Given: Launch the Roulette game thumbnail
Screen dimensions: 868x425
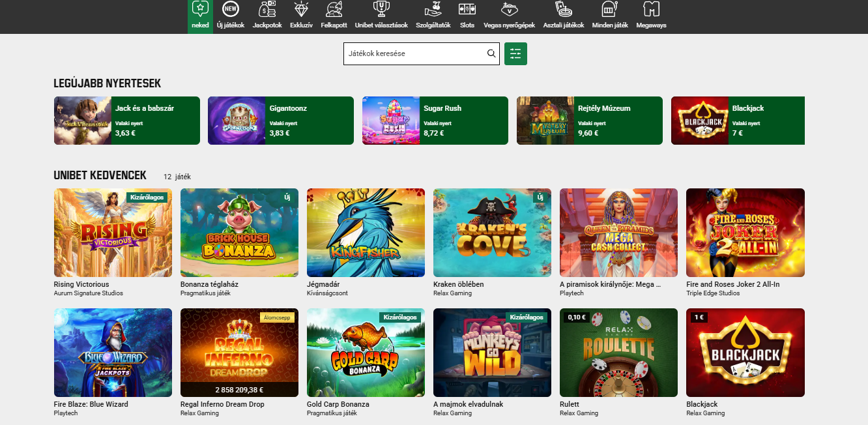Looking at the screenshot, I should (619, 353).
